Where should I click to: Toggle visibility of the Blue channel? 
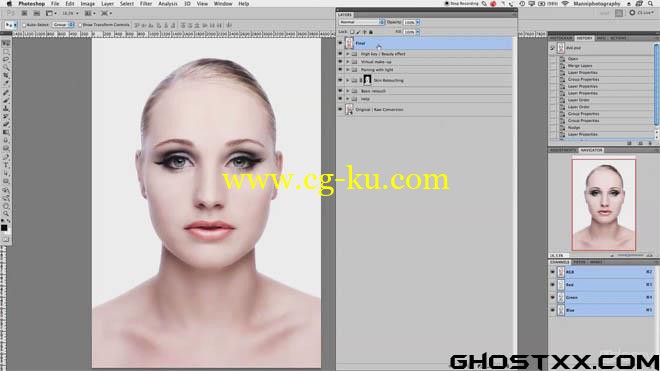click(552, 310)
